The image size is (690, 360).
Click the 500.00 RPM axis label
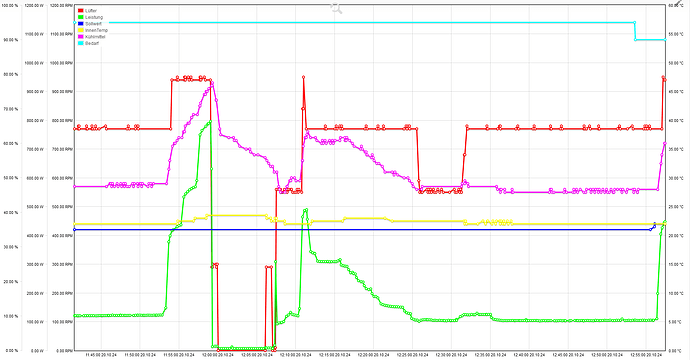click(62, 207)
